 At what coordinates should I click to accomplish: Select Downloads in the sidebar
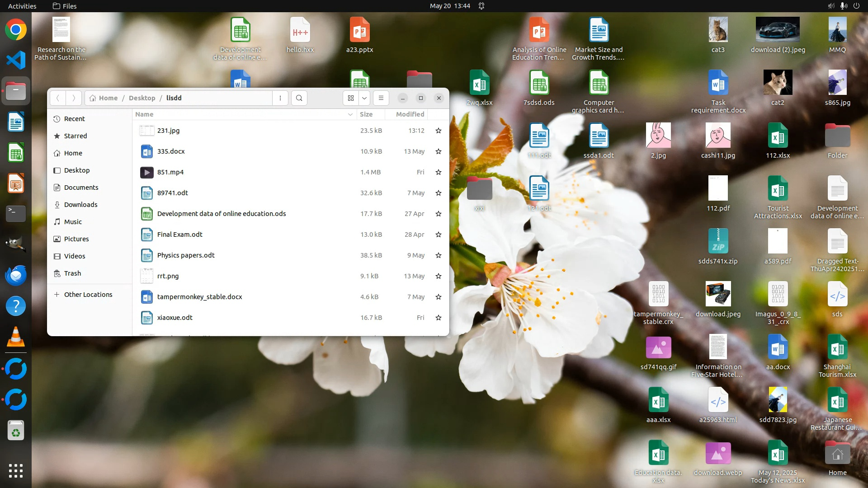point(80,205)
